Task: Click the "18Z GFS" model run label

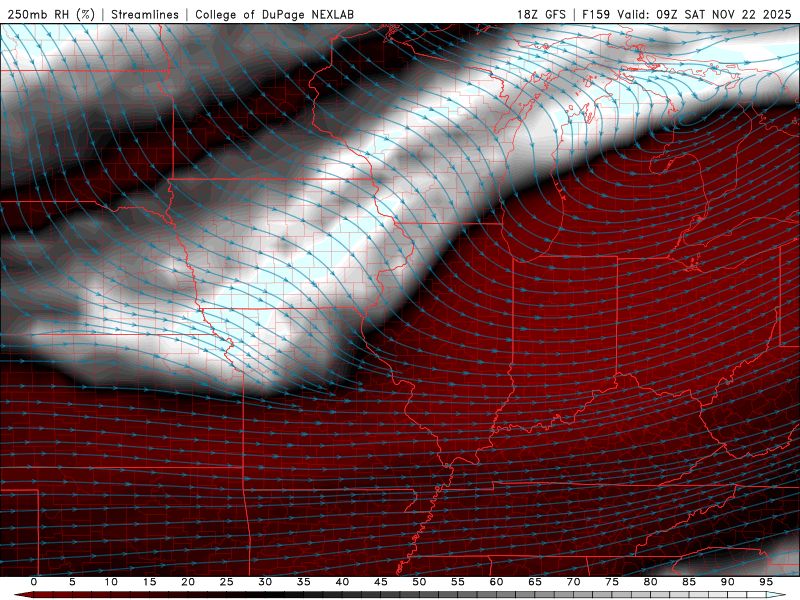Action: 541,14
